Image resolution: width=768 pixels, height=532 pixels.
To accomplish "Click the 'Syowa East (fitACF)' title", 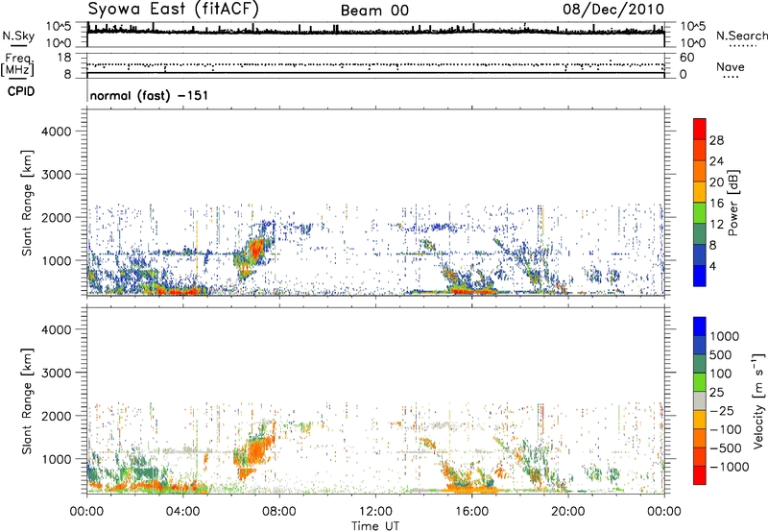I will [x=173, y=10].
